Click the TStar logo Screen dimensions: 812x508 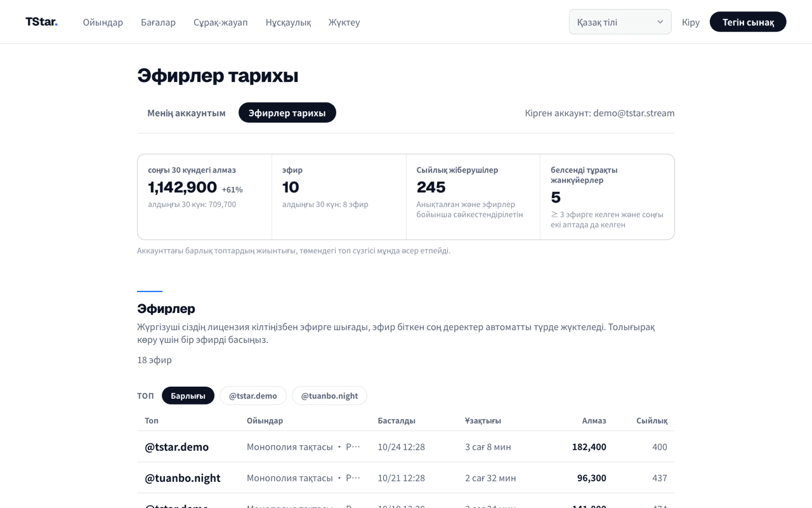click(x=41, y=22)
